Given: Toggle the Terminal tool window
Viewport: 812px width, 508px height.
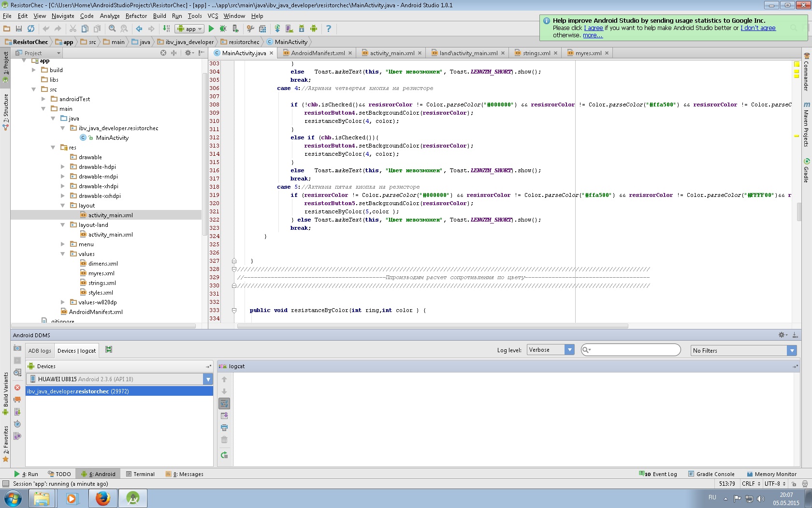Looking at the screenshot, I should coord(140,474).
